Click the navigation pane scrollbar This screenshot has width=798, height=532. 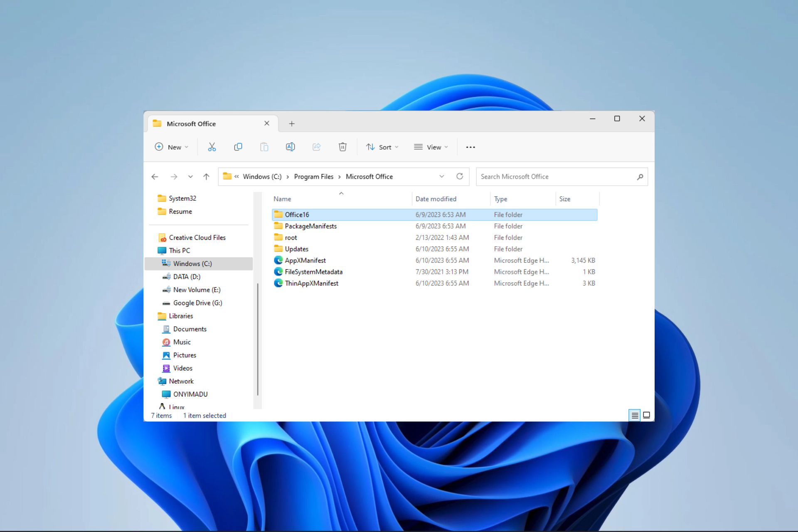[258, 339]
